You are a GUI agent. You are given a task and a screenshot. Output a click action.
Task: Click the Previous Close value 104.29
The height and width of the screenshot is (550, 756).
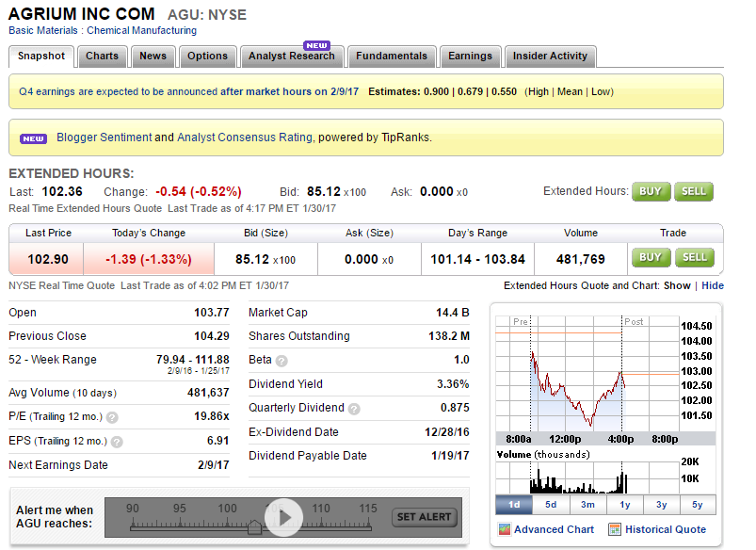211,336
